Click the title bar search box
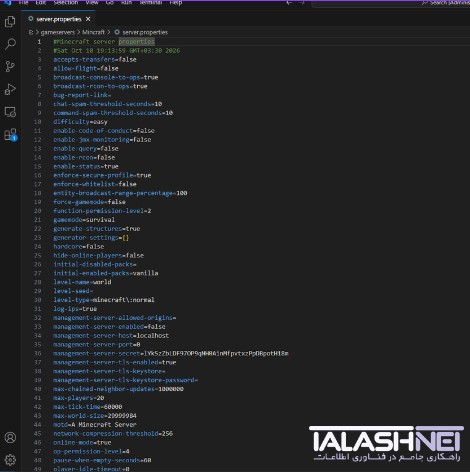 391,3
